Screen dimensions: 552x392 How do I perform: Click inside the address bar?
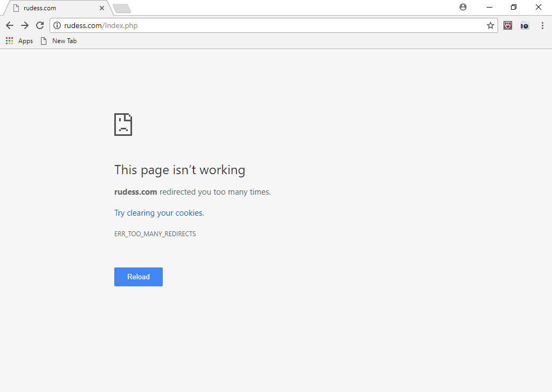[x=216, y=25]
